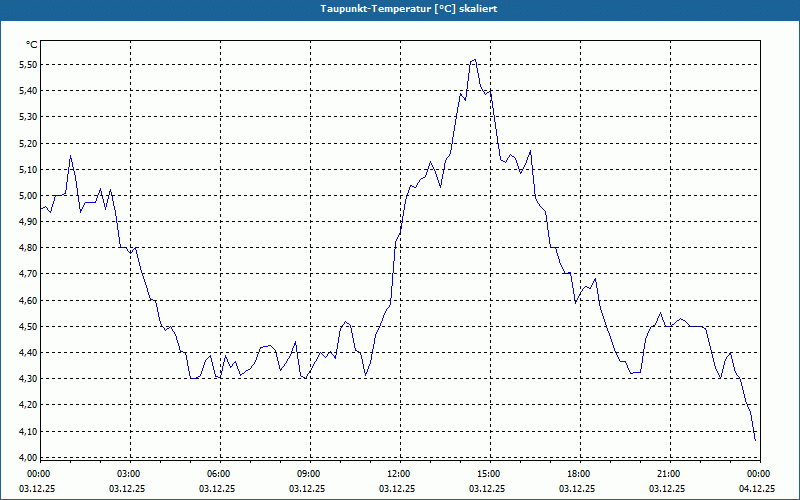Click the 06:00 time axis label
This screenshot has width=800, height=500.
(219, 474)
